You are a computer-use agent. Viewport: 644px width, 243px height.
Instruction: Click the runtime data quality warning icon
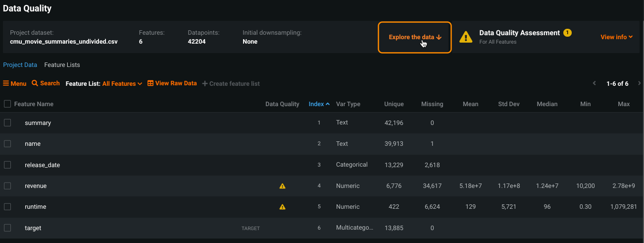282,207
